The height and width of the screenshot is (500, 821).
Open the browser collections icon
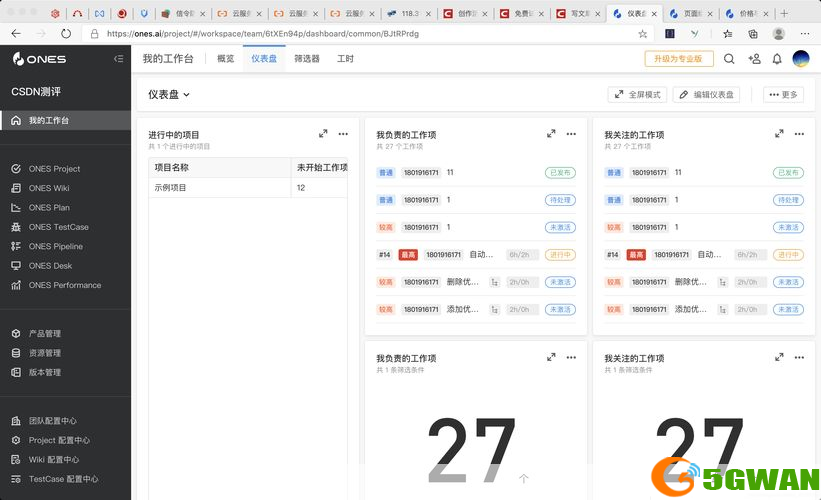pos(752,34)
